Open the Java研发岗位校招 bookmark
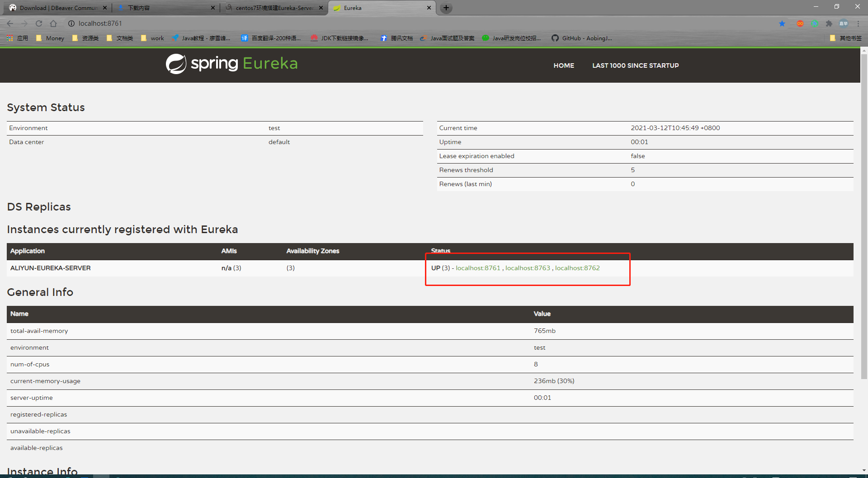 click(x=512, y=38)
